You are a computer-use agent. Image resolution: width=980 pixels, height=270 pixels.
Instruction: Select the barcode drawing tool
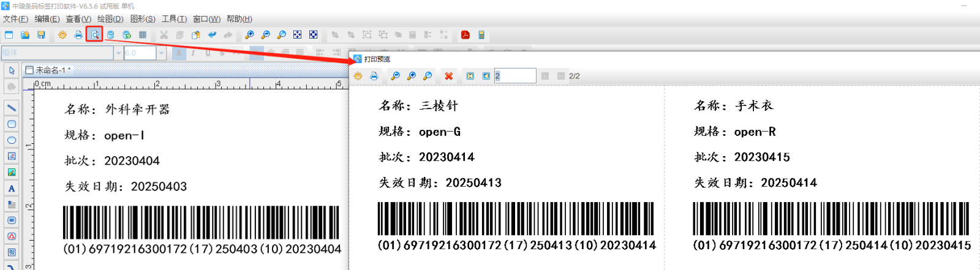click(x=12, y=220)
